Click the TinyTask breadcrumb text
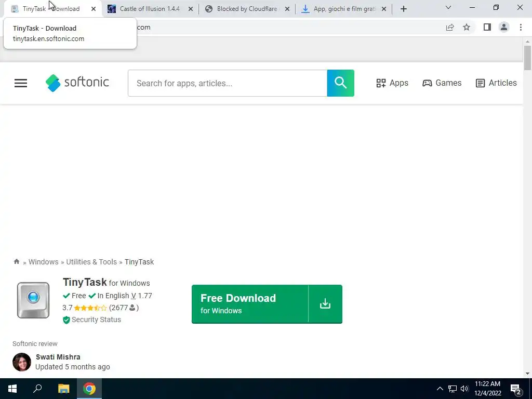The width and height of the screenshot is (532, 399). [x=139, y=262]
